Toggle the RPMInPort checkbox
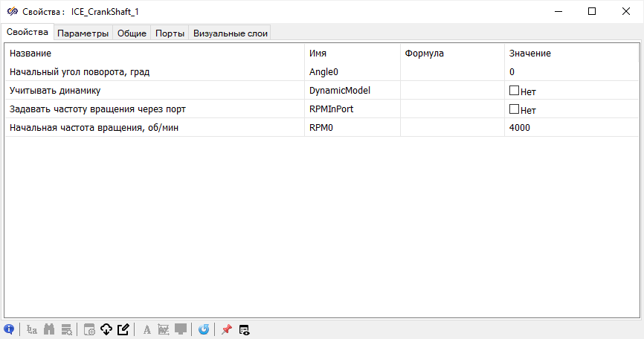The height and width of the screenshot is (339, 644). (x=514, y=109)
